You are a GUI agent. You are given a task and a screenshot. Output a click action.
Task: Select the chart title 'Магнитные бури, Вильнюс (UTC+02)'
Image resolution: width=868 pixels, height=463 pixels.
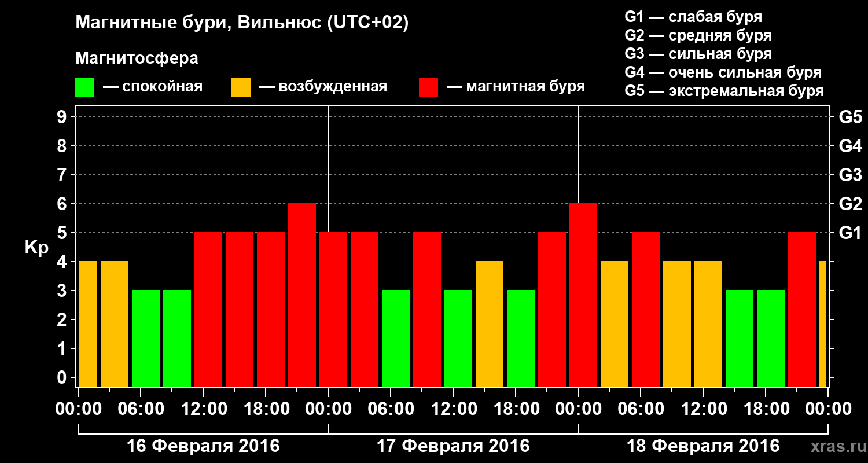pyautogui.click(x=242, y=24)
